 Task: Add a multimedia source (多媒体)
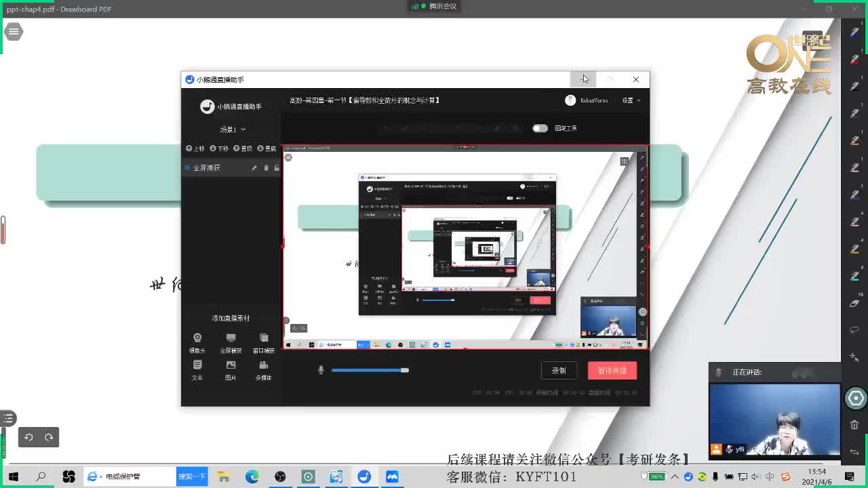264,370
